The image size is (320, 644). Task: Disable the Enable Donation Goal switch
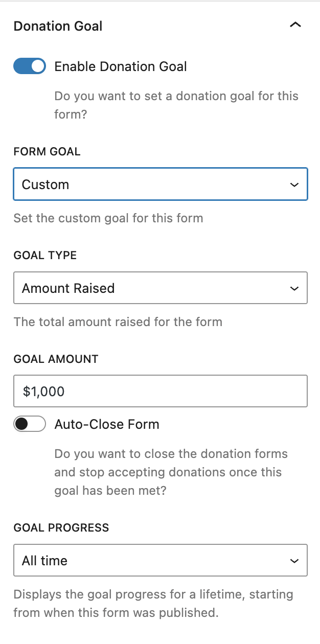click(x=30, y=66)
